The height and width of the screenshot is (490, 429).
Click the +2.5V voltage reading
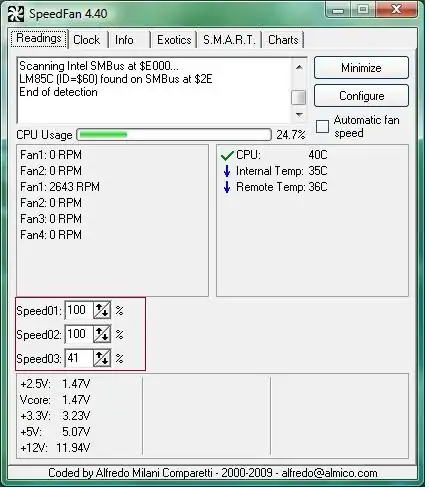coord(55,384)
